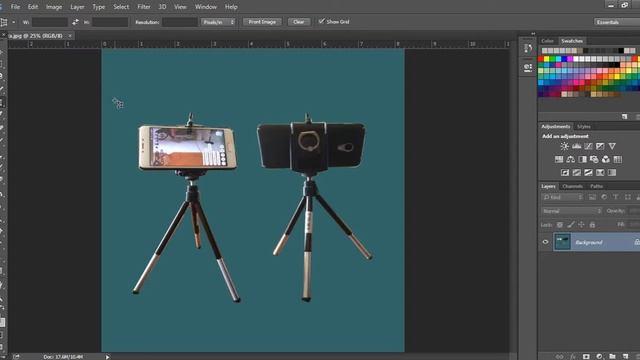The width and height of the screenshot is (640, 360).
Task: Add Exposure adjustment
Action: (x=600, y=146)
